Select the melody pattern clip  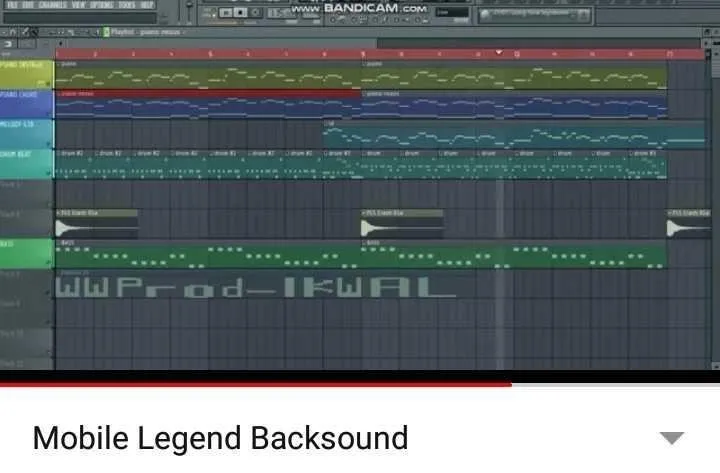[514, 134]
